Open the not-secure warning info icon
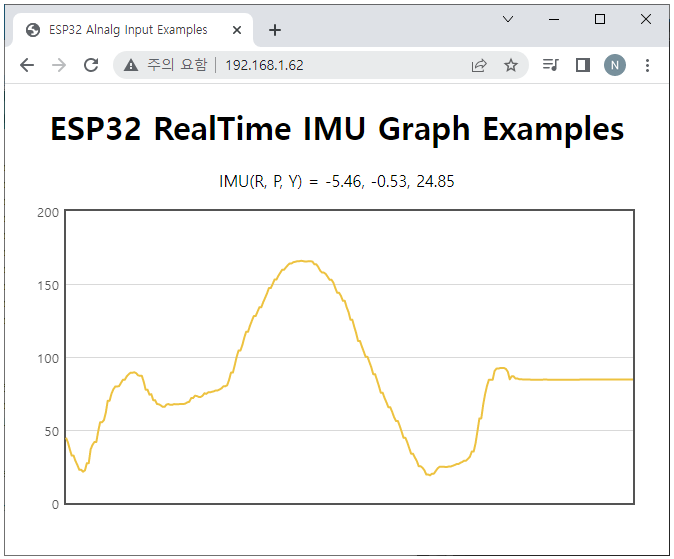Image resolution: width=674 pixels, height=559 pixels. tap(131, 65)
